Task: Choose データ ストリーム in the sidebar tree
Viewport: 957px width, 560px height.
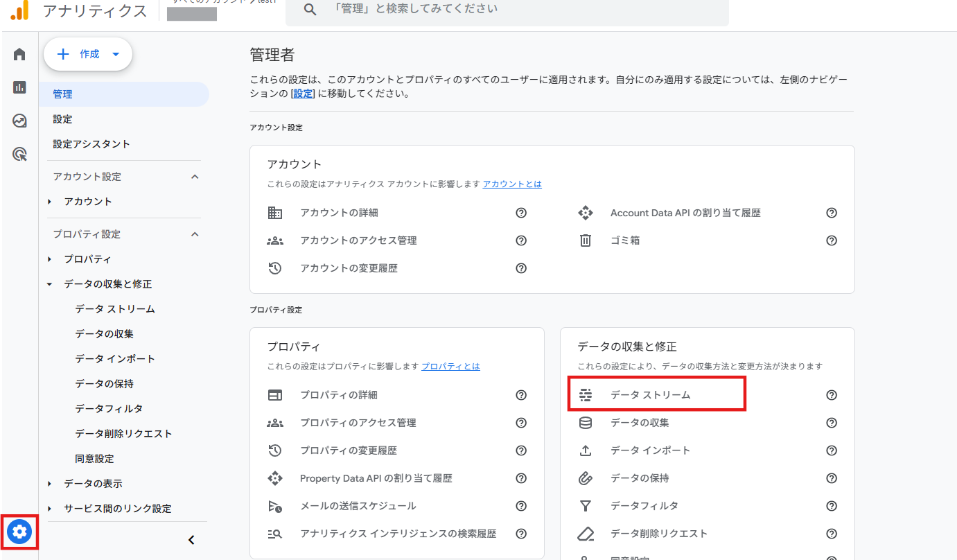Action: point(115,309)
